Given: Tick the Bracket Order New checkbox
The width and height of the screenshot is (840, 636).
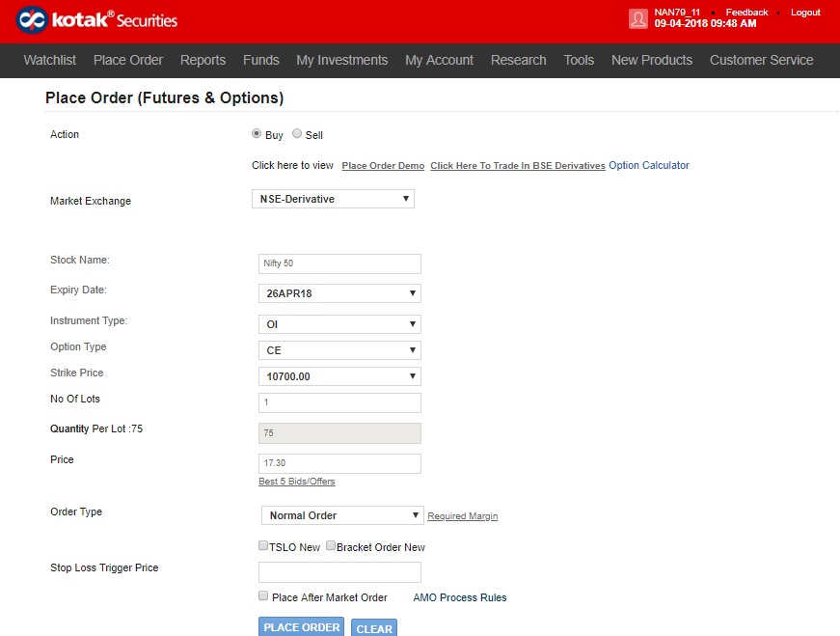Looking at the screenshot, I should click(x=331, y=545).
